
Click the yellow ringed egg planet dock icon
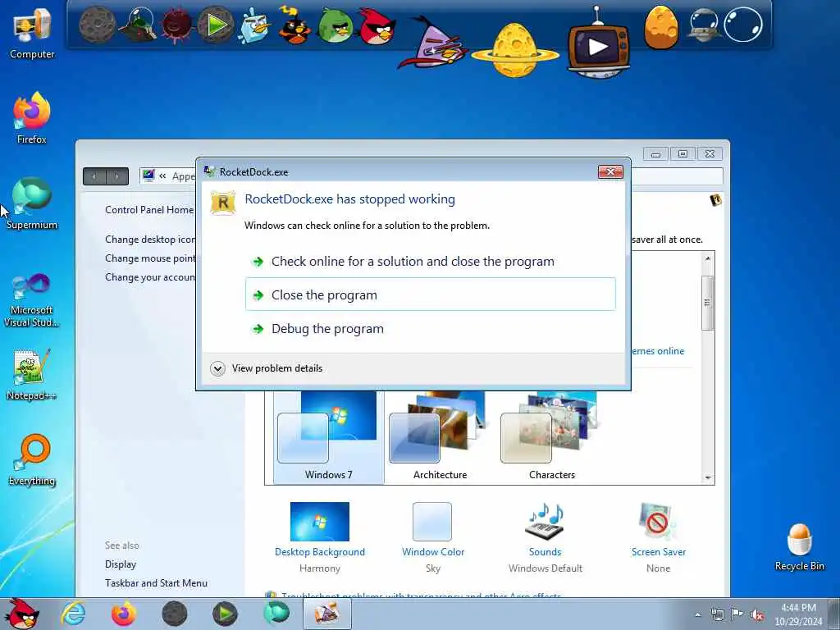[x=514, y=50]
